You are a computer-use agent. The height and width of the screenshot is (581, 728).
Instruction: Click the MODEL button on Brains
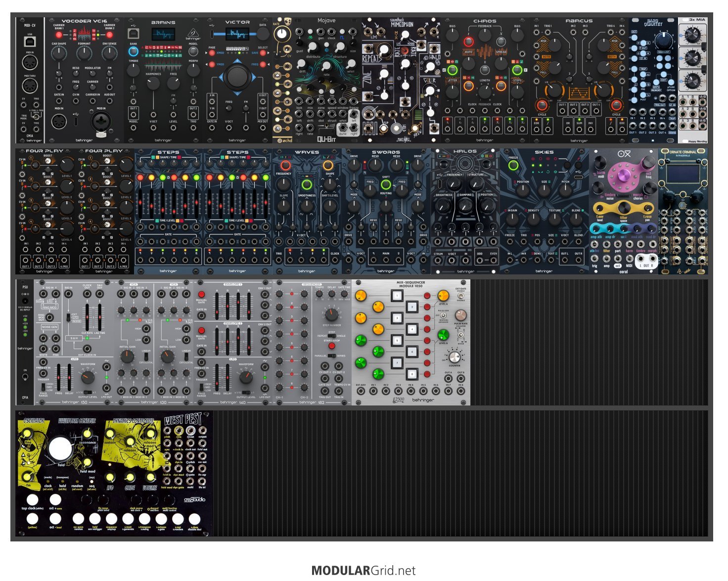(193, 51)
